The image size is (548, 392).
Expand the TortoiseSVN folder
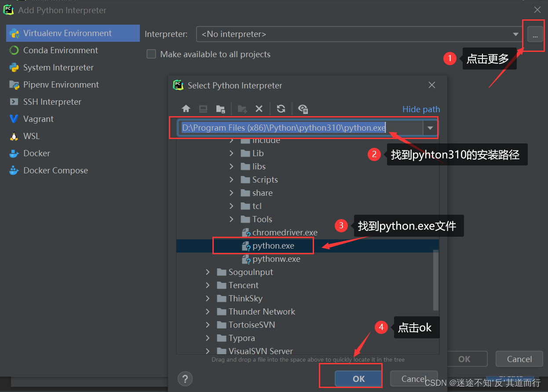[x=208, y=325]
